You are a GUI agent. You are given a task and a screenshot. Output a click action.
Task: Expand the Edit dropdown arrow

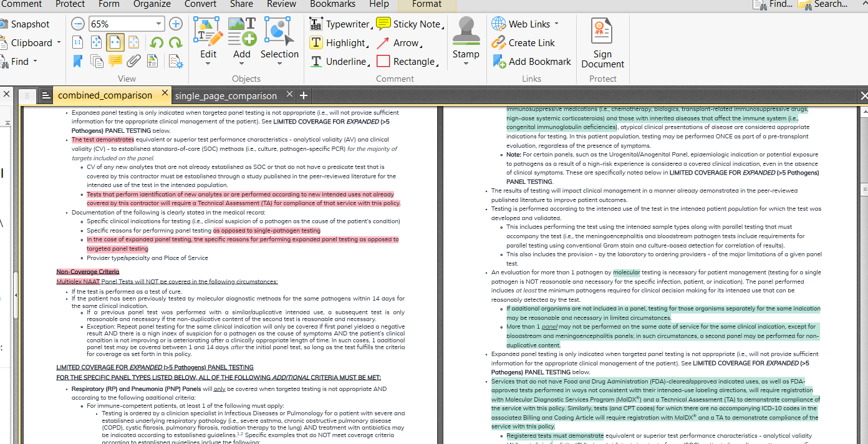click(x=208, y=64)
